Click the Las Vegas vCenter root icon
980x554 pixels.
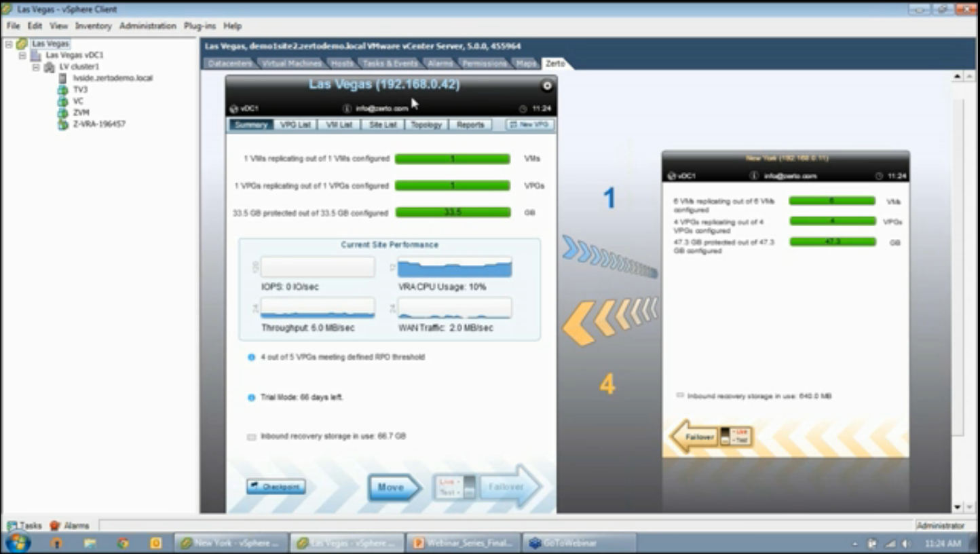tap(22, 43)
